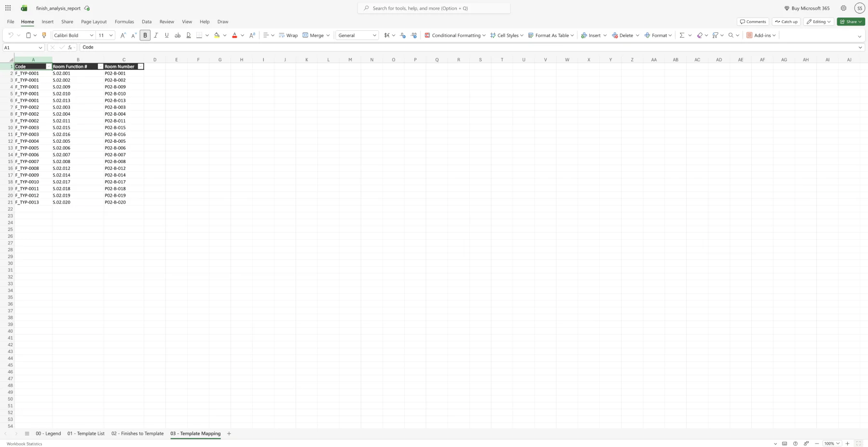
Task: Apply Wrap text to the selection
Action: point(288,35)
